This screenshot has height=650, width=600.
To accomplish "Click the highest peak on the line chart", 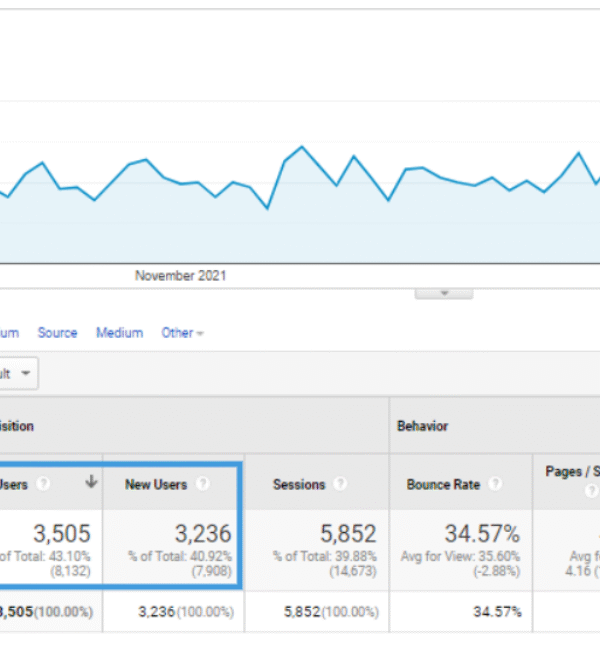I will [x=302, y=147].
